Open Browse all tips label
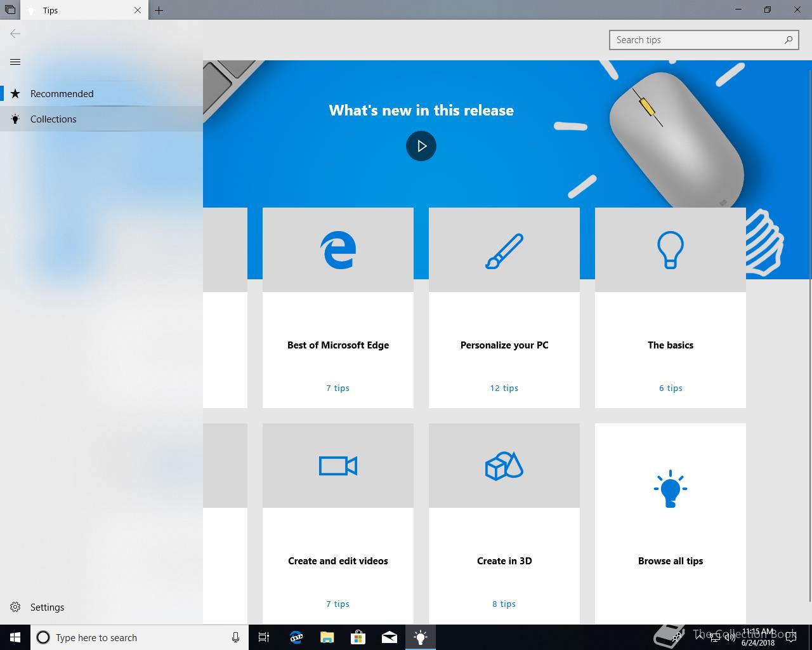Viewport: 812px width, 650px height. tap(671, 561)
